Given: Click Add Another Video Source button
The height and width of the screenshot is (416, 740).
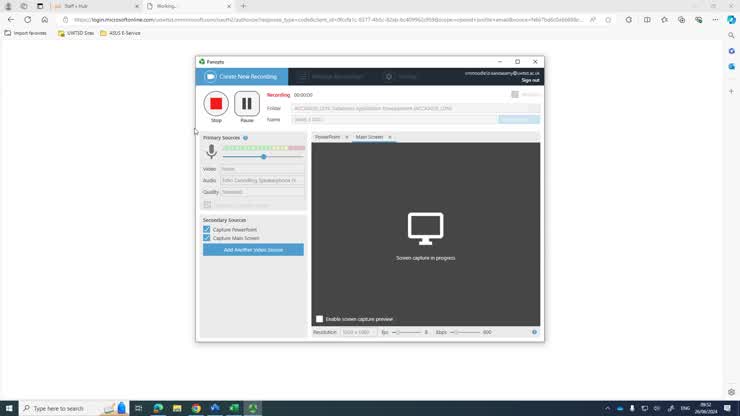Looking at the screenshot, I should coord(253,250).
